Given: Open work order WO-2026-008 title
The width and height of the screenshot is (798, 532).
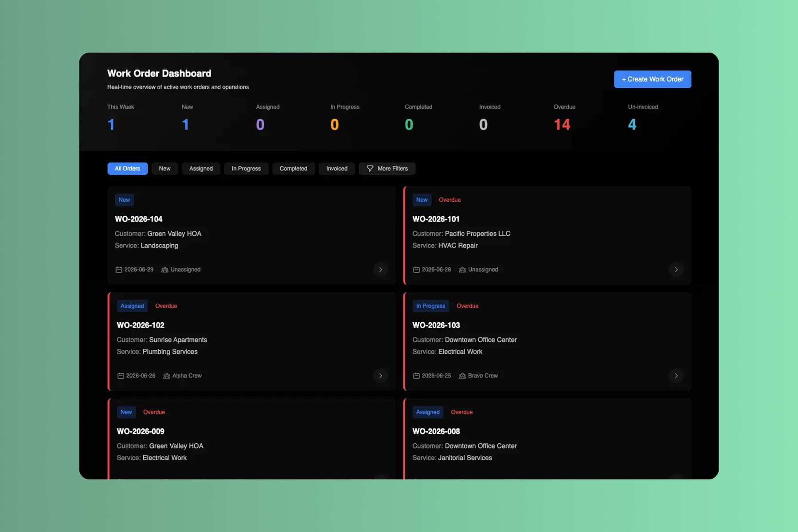Looking at the screenshot, I should tap(436, 431).
